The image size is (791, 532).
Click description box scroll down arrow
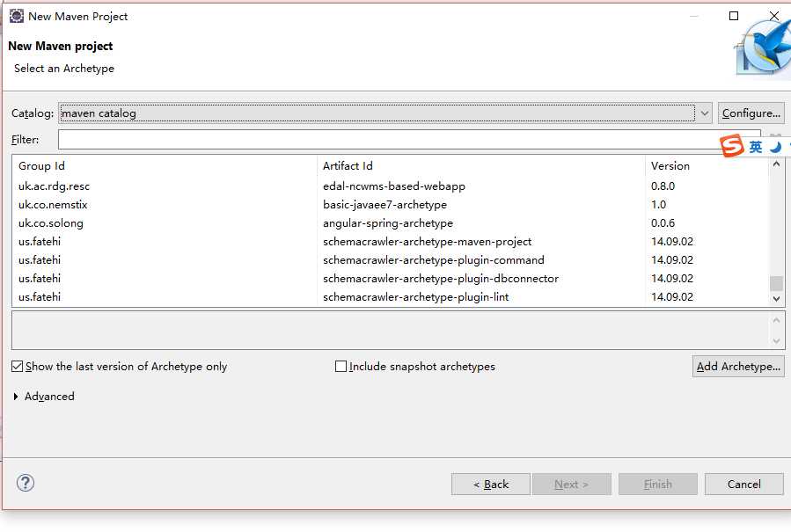click(776, 341)
